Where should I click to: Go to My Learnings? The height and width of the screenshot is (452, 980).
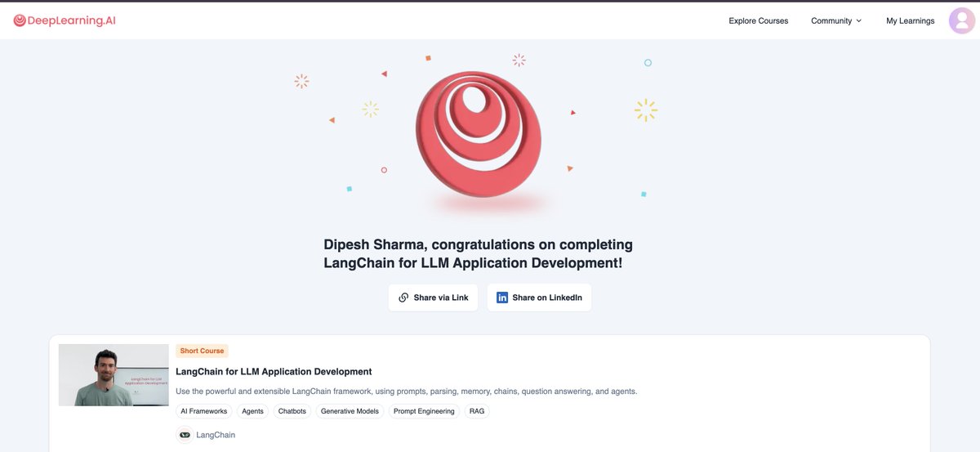pos(911,21)
